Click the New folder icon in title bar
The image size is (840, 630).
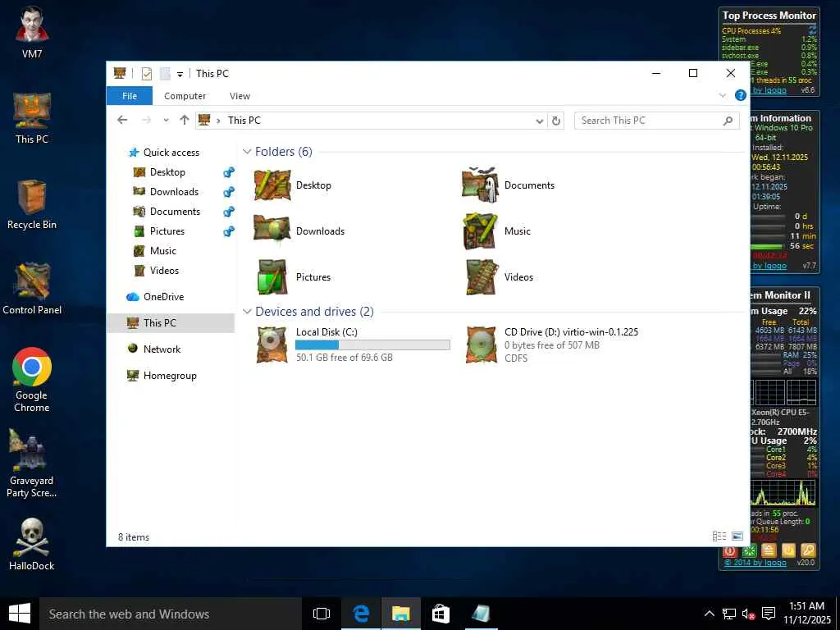(x=165, y=73)
